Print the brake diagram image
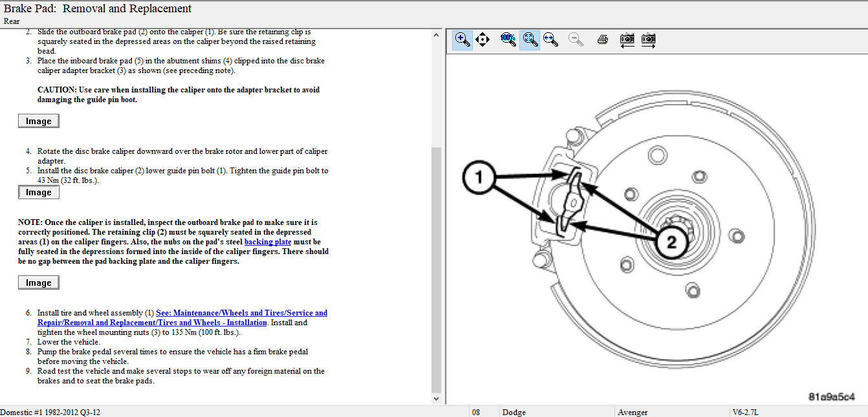The width and height of the screenshot is (868, 417). [x=602, y=39]
